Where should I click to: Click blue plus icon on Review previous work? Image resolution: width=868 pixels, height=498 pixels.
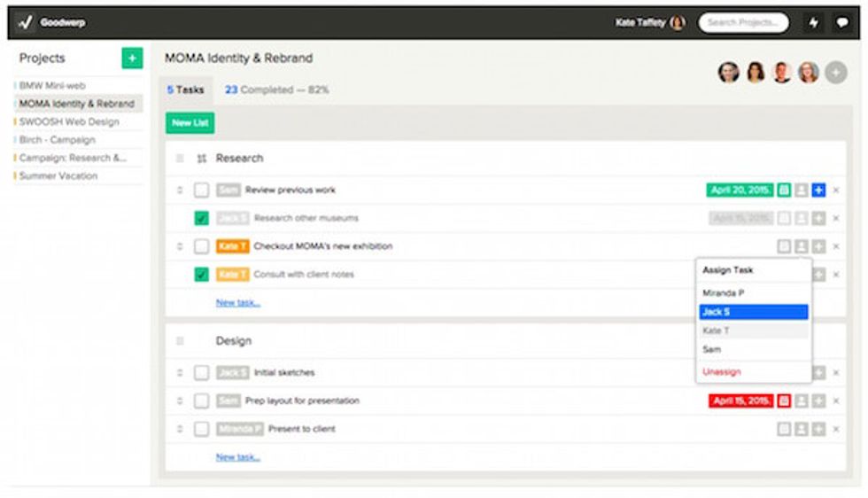click(818, 190)
